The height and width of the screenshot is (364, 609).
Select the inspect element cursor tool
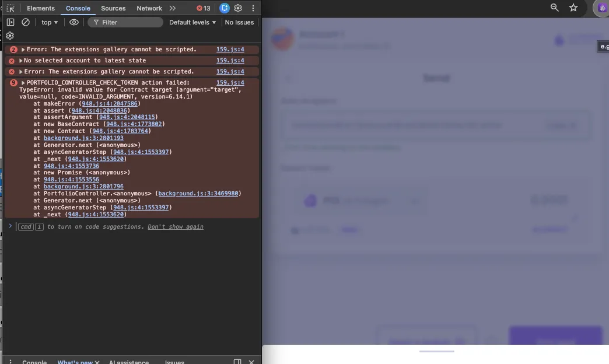click(x=10, y=8)
